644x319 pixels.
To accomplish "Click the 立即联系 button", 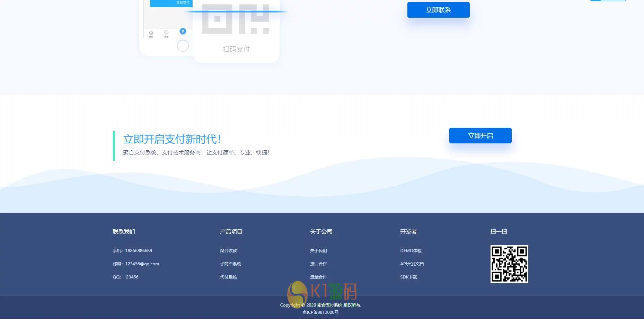I will (x=438, y=10).
